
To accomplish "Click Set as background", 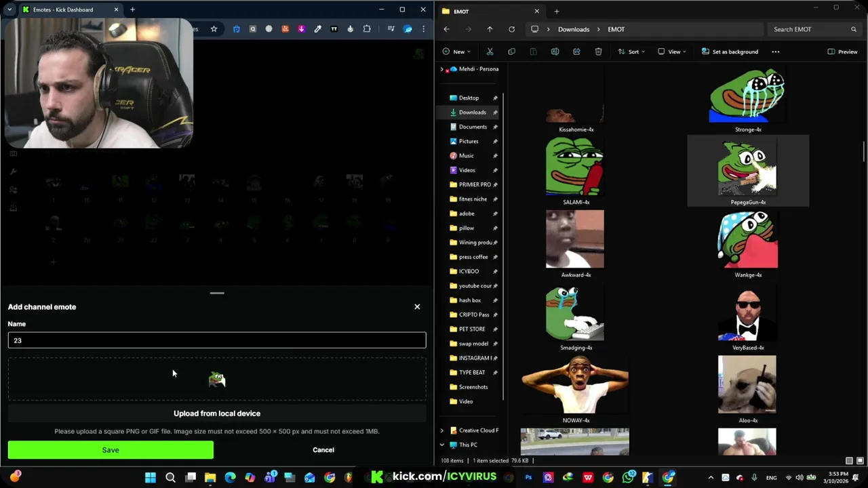I will click(730, 52).
